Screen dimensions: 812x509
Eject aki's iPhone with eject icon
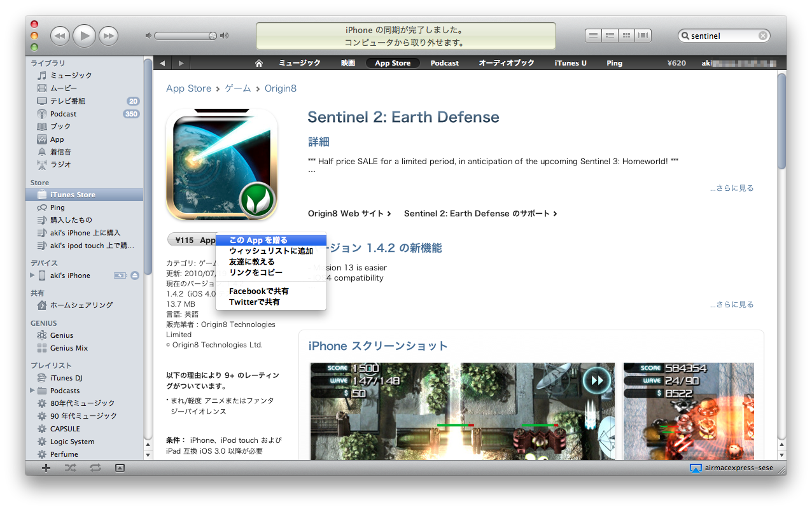coord(135,275)
